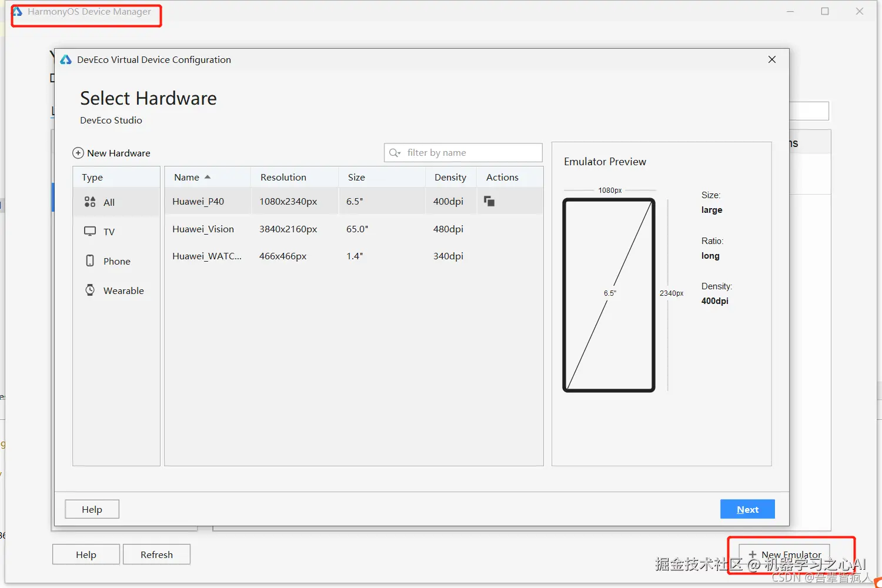Close the HarmonyOS Device Manager window
The width and height of the screenshot is (882, 588).
[860, 11]
